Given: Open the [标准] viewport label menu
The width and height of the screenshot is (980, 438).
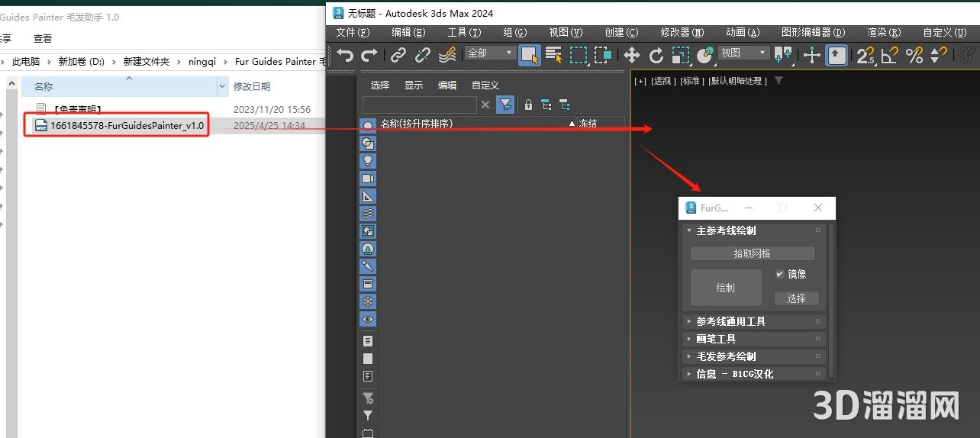Looking at the screenshot, I should coord(692,81).
